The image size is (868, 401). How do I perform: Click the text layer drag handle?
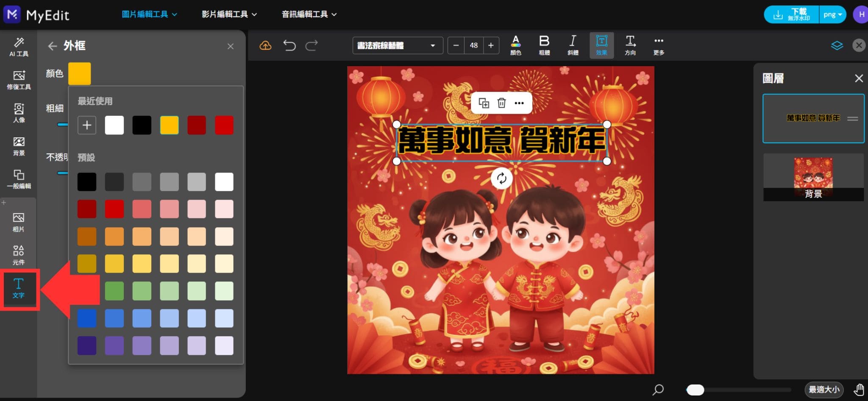pyautogui.click(x=853, y=119)
